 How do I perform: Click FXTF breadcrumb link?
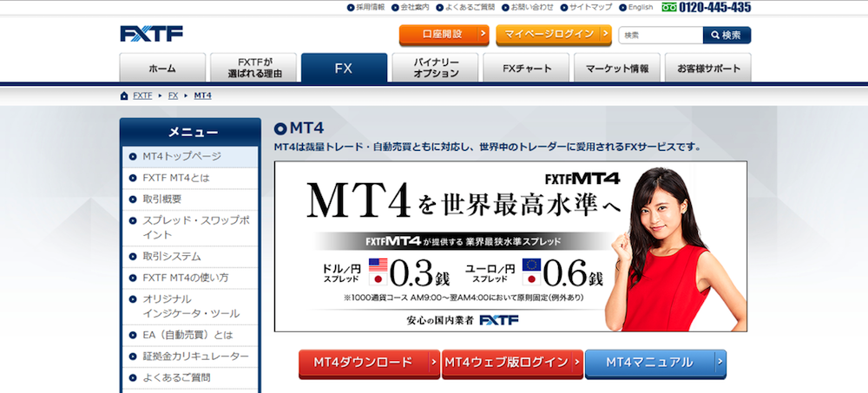(142, 95)
